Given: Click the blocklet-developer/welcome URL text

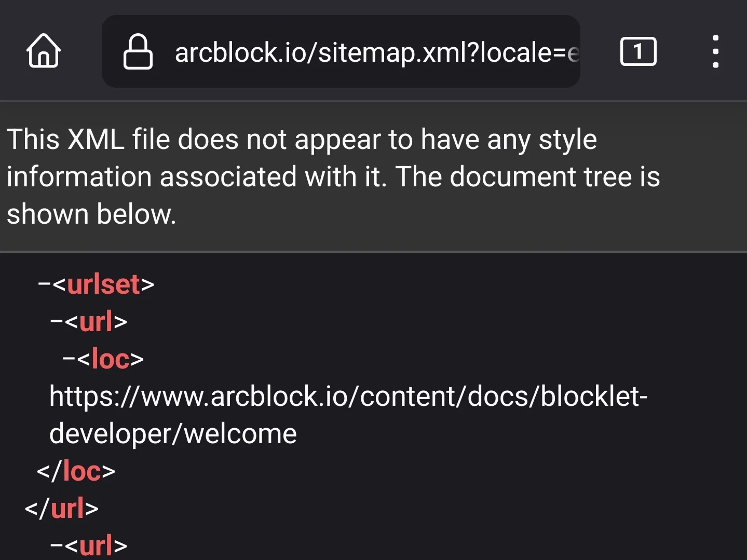Looking at the screenshot, I should click(348, 415).
